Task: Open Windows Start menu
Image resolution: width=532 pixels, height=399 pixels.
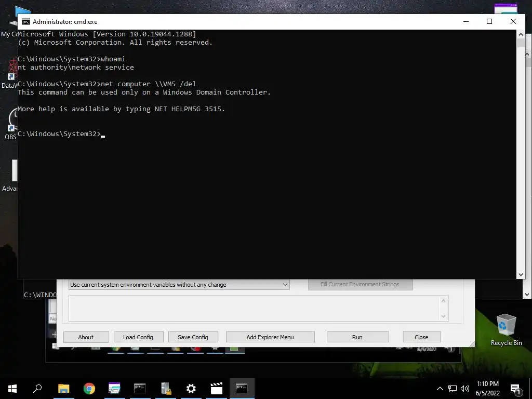Action: [x=12, y=389]
